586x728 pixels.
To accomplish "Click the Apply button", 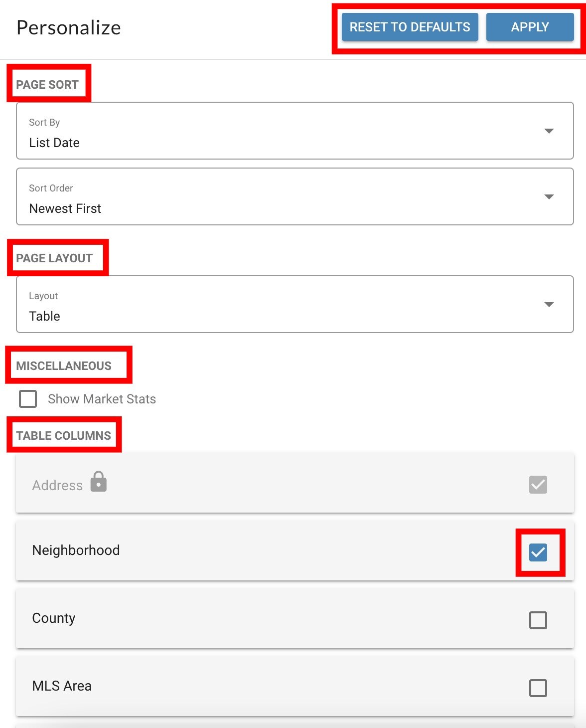I will click(530, 27).
